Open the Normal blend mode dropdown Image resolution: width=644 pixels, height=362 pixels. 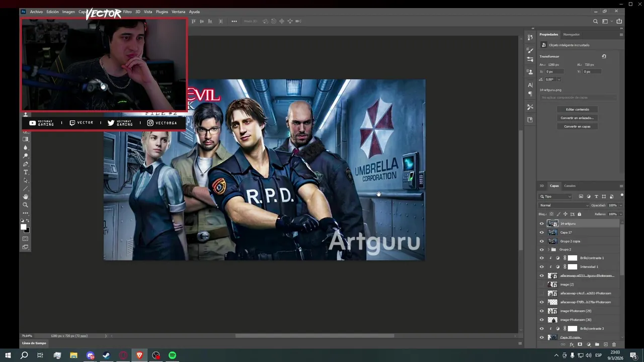point(564,205)
